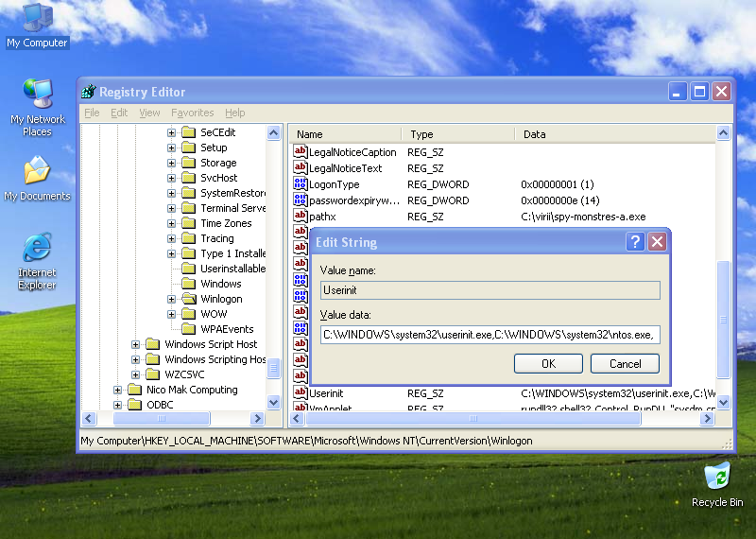Launch Internet Explorer from the desktop

click(37, 261)
